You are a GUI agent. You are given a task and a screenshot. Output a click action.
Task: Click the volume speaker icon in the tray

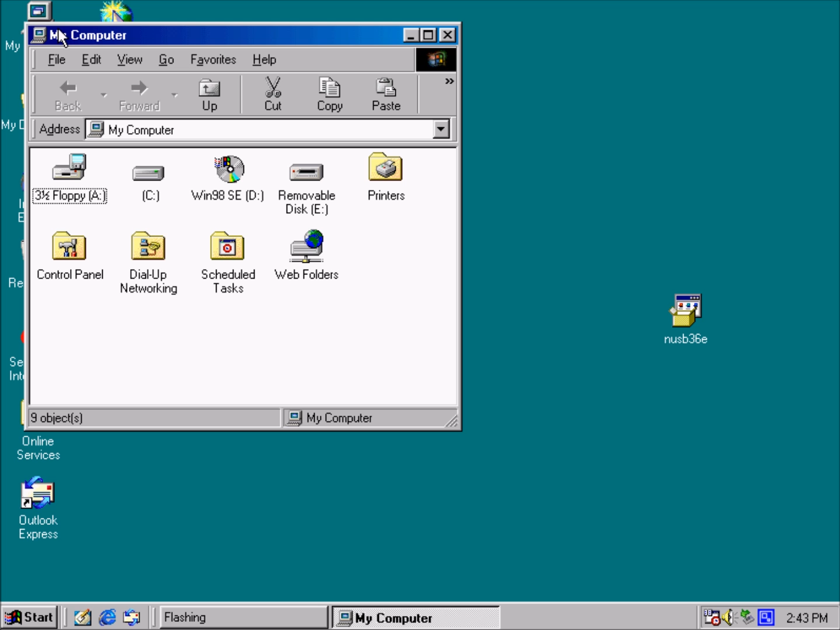tap(729, 617)
